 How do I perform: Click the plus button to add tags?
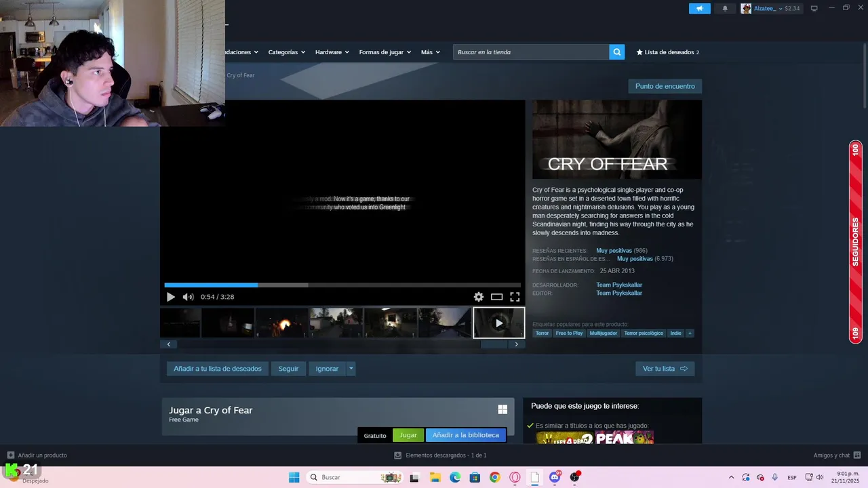690,333
